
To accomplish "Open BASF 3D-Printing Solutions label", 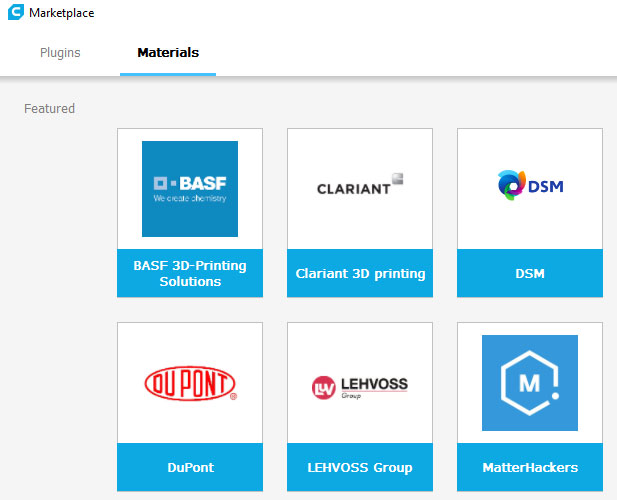I will pyautogui.click(x=190, y=273).
